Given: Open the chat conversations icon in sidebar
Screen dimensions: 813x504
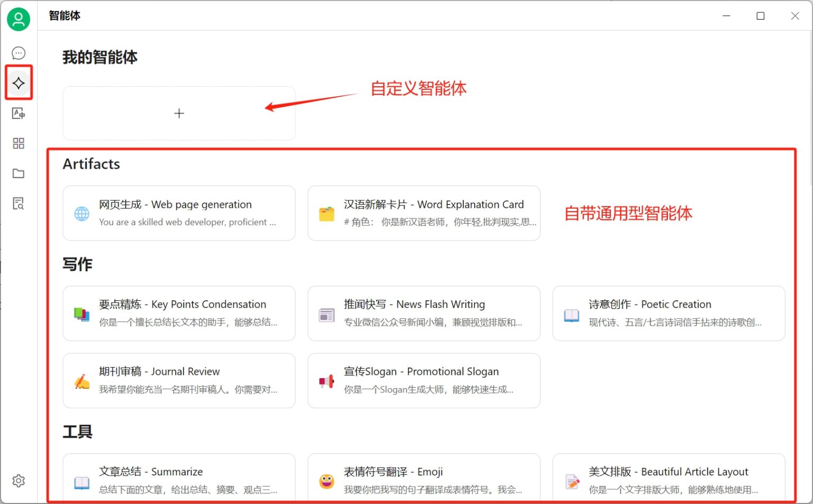Looking at the screenshot, I should click(x=19, y=53).
